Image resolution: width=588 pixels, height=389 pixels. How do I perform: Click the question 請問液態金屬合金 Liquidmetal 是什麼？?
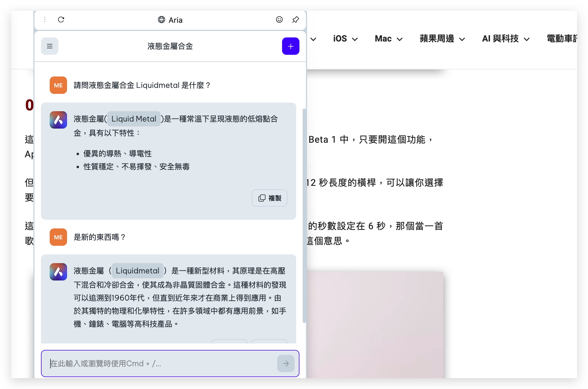(x=142, y=85)
